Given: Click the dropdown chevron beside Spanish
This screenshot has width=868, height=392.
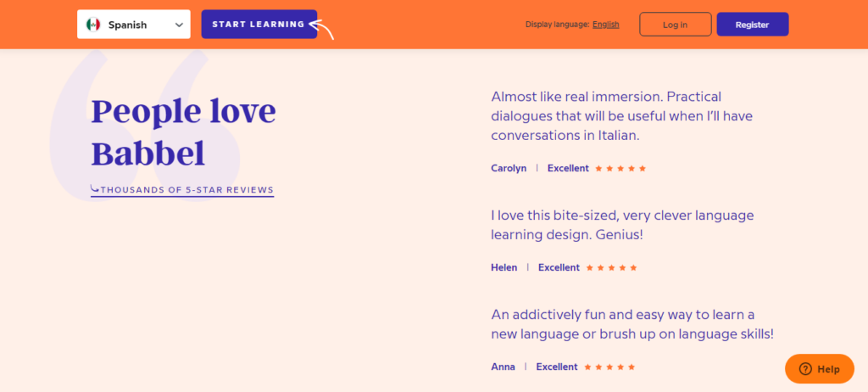Looking at the screenshot, I should pos(179,25).
